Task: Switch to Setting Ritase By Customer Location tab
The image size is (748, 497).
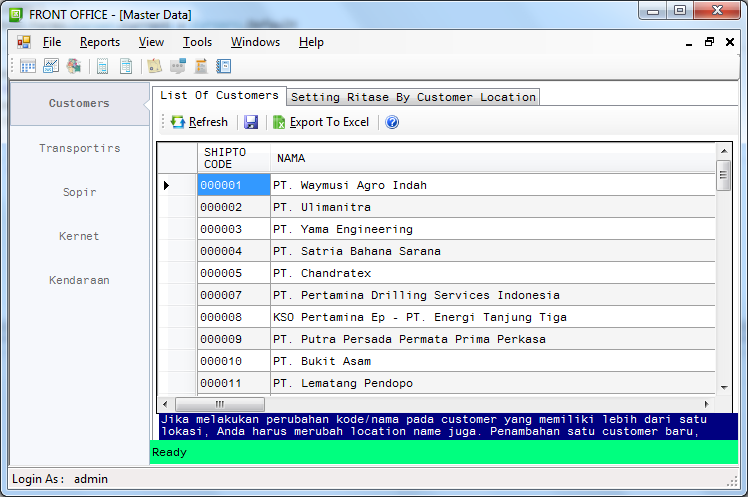Action: 413,97
